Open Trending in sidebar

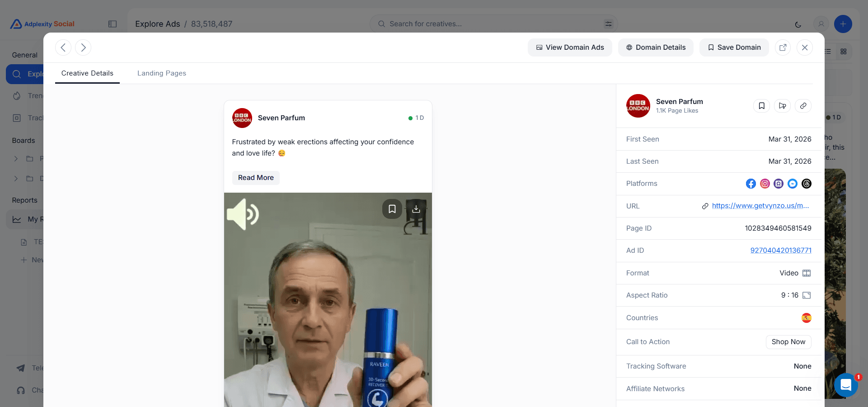point(27,96)
